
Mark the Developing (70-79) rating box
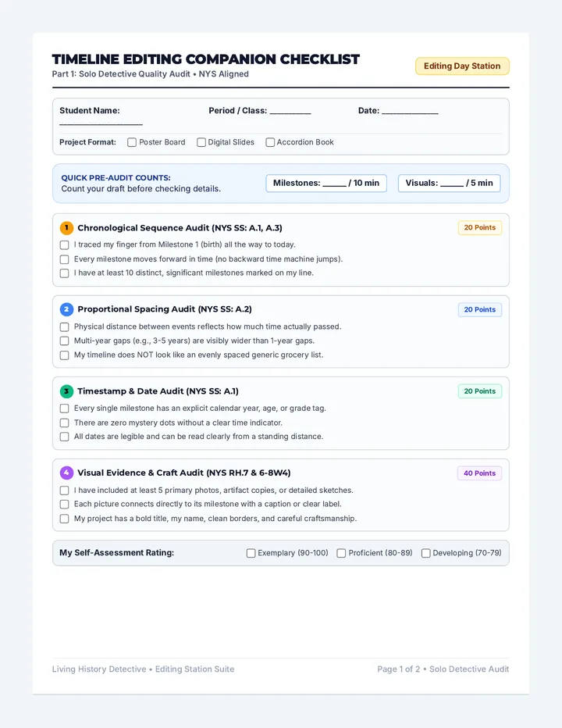(425, 553)
